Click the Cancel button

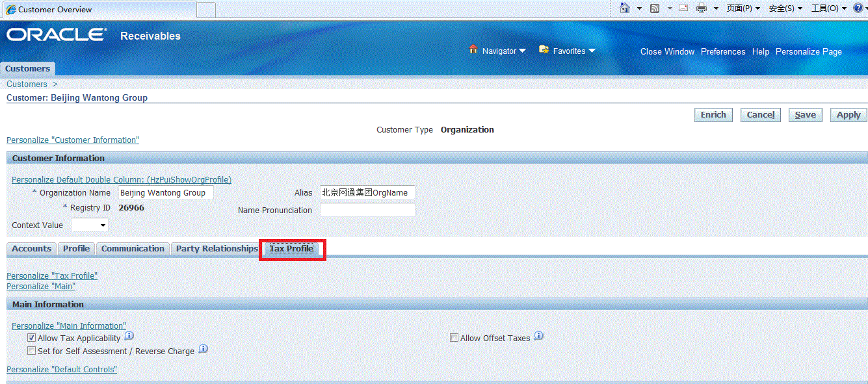(x=761, y=115)
